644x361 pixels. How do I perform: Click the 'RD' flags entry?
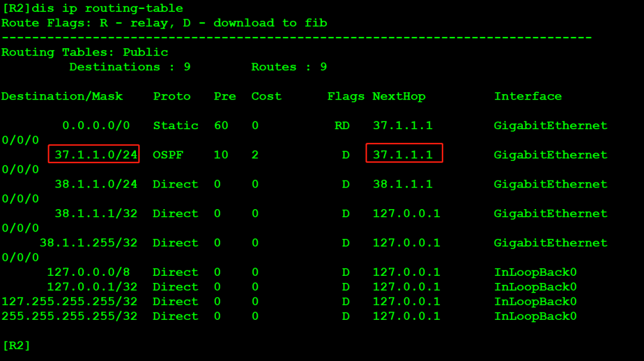(342, 126)
